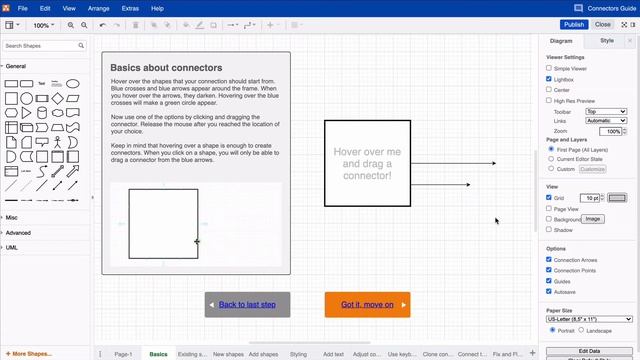
Task: Enable the Simple Viewer checkbox
Action: pos(549,68)
